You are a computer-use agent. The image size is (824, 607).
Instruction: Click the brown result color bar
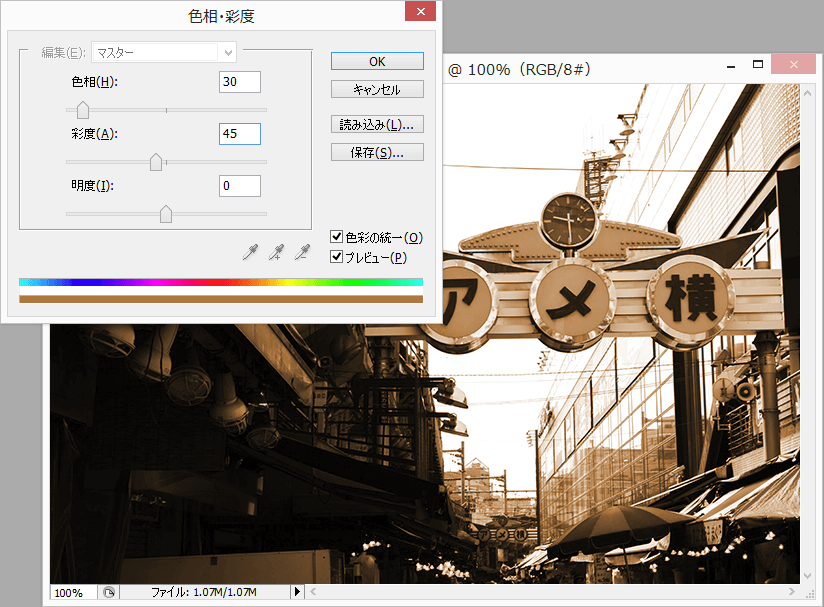221,299
